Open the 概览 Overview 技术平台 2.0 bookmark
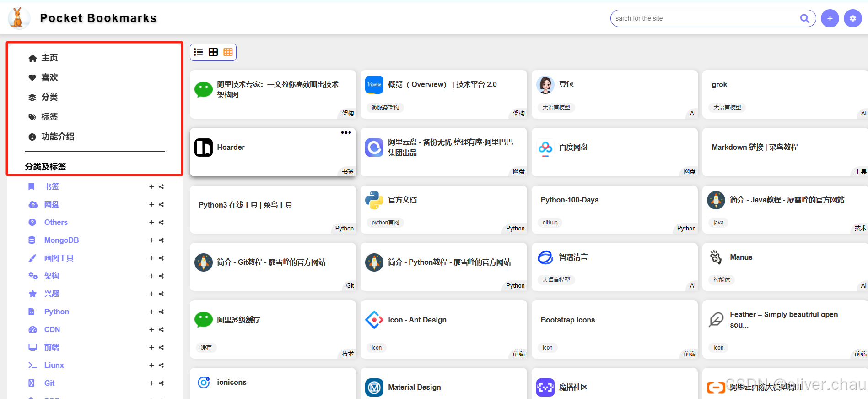Viewport: 868px width, 399px height. [444, 94]
